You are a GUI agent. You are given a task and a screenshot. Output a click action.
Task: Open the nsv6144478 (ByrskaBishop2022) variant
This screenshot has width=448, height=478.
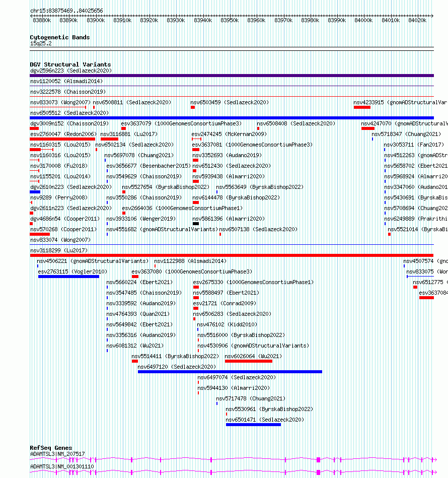point(237,198)
